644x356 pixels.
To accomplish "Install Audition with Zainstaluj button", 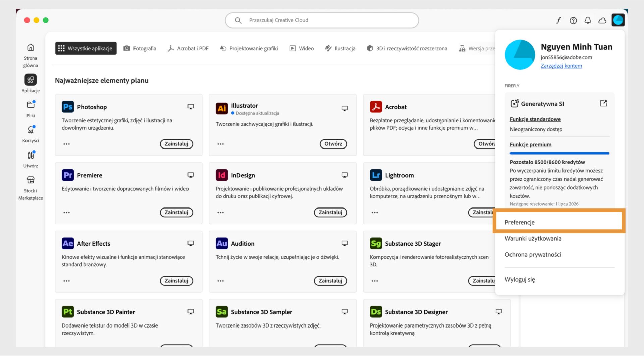I will coord(330,281).
